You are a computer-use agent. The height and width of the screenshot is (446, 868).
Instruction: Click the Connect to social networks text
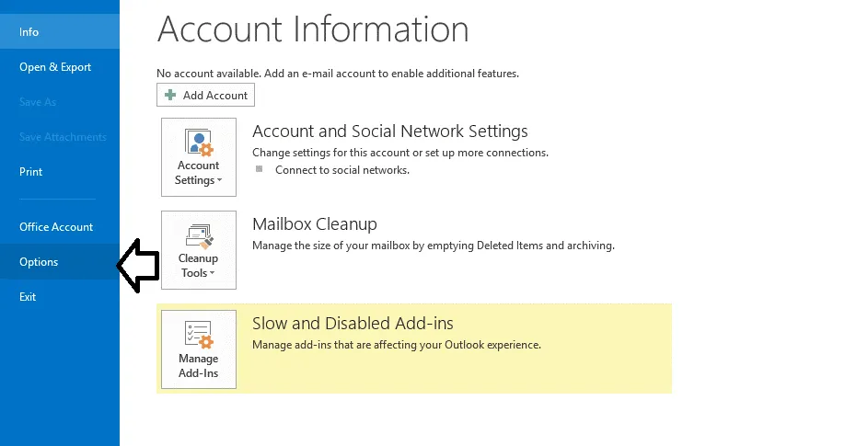pos(342,170)
